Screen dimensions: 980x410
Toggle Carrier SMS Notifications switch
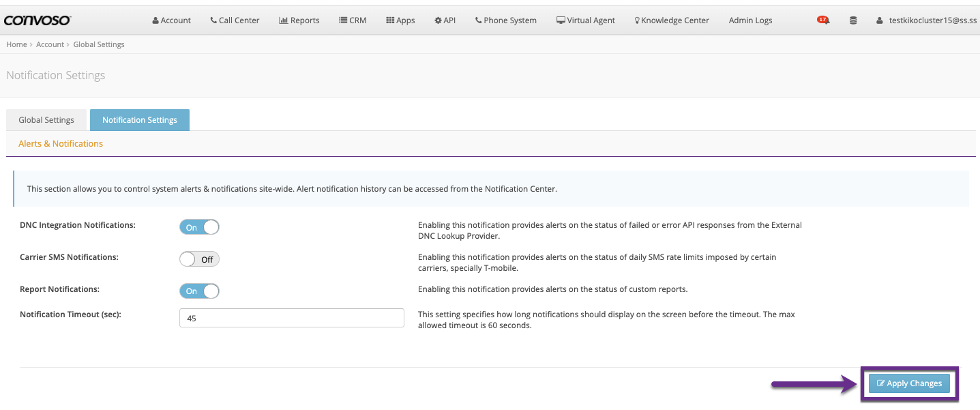(x=199, y=259)
